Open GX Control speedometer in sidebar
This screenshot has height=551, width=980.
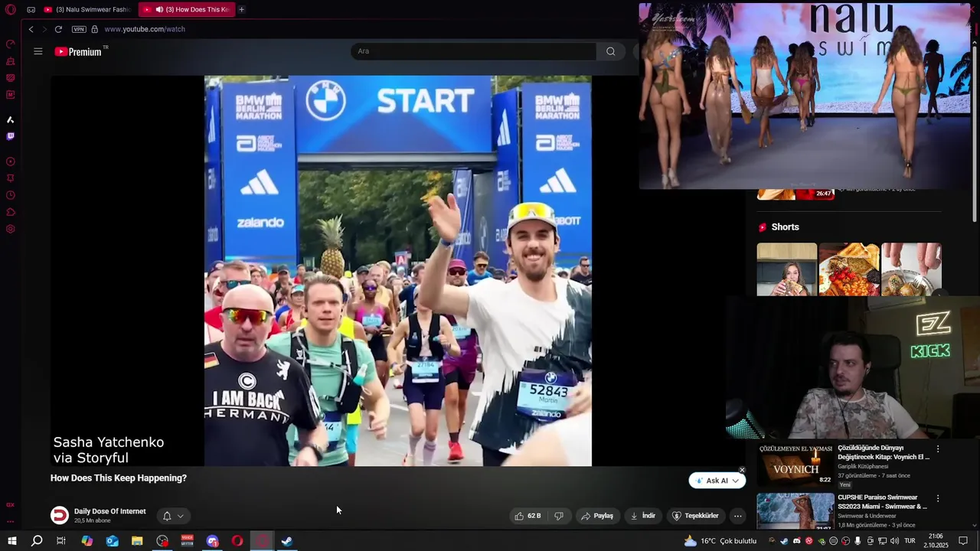(x=11, y=44)
